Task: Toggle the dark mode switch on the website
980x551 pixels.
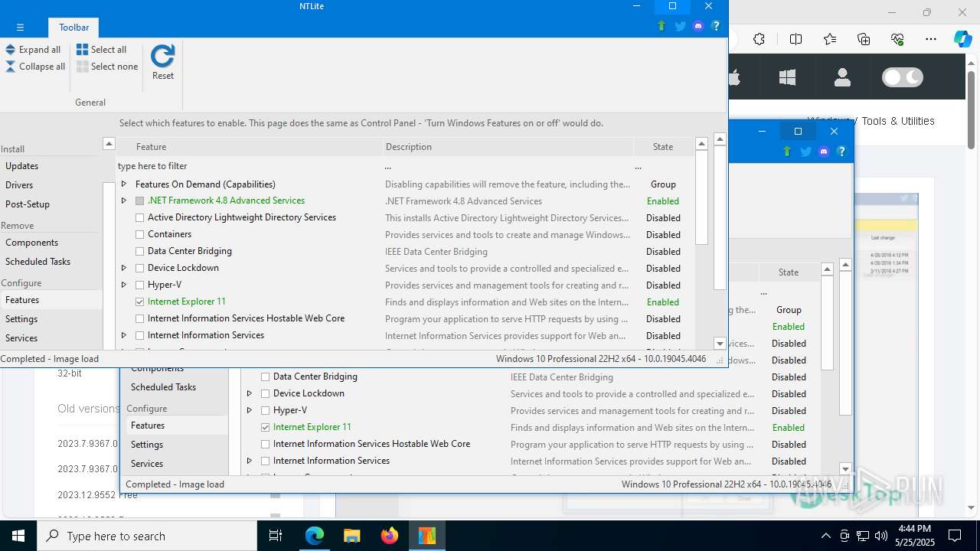Action: click(903, 77)
